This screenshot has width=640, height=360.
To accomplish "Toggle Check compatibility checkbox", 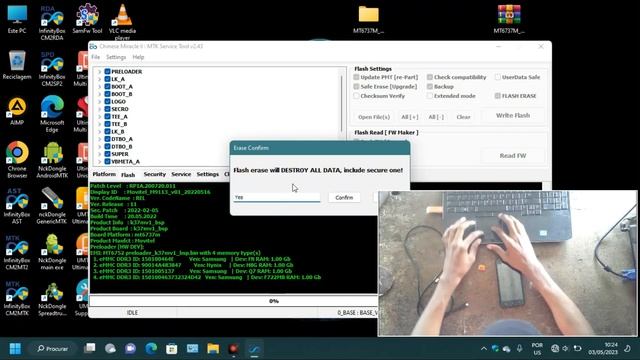I will pos(430,77).
